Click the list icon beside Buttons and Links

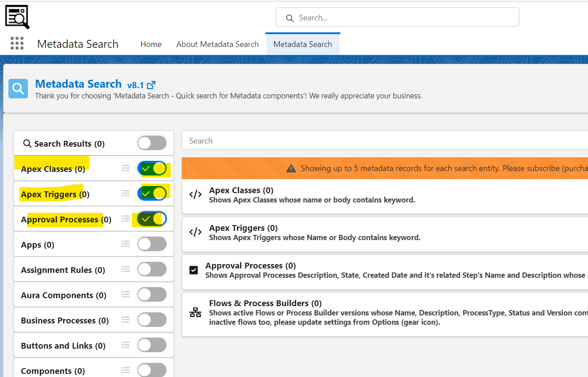pyautogui.click(x=126, y=345)
